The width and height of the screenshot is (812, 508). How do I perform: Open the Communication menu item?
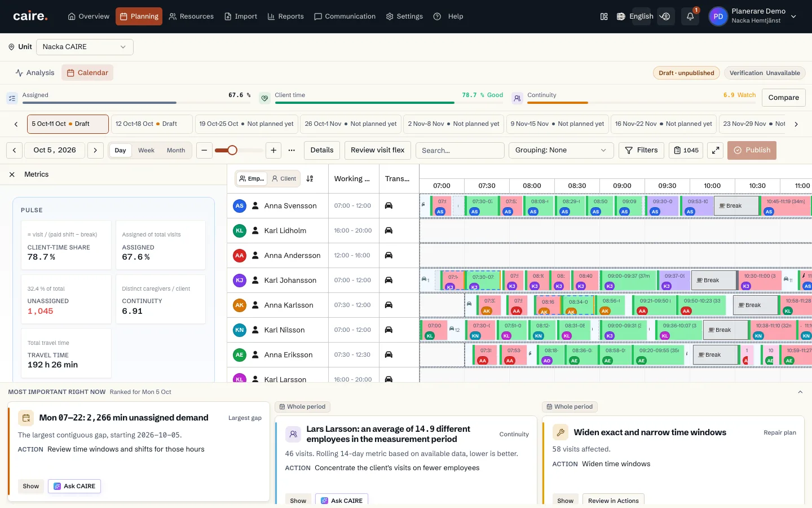345,16
